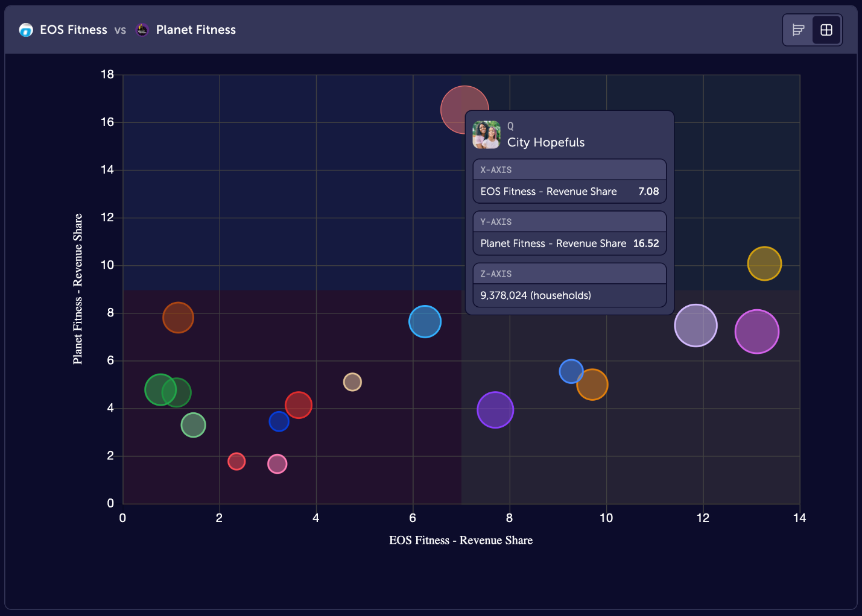Select the small pink bubble near the x-axis
862x616 pixels.
[x=277, y=464]
